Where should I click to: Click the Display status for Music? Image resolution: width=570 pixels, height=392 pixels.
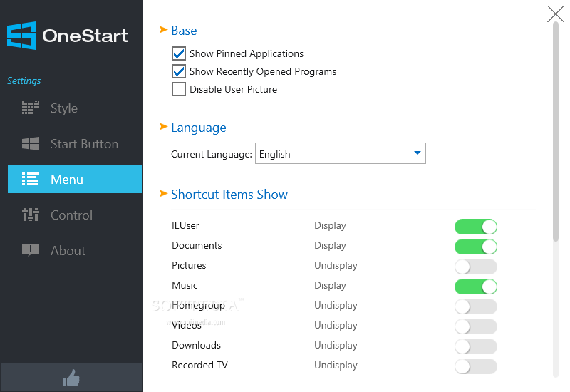pyautogui.click(x=330, y=286)
